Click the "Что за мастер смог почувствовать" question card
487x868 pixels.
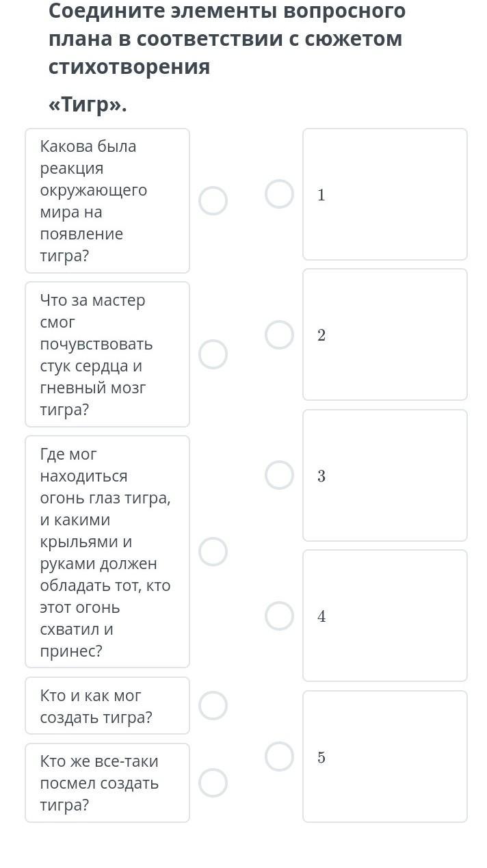tap(107, 354)
